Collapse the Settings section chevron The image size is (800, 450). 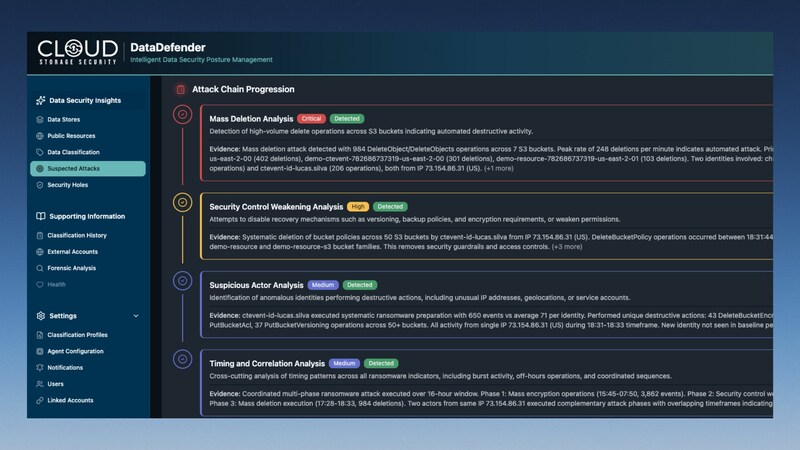(x=136, y=316)
